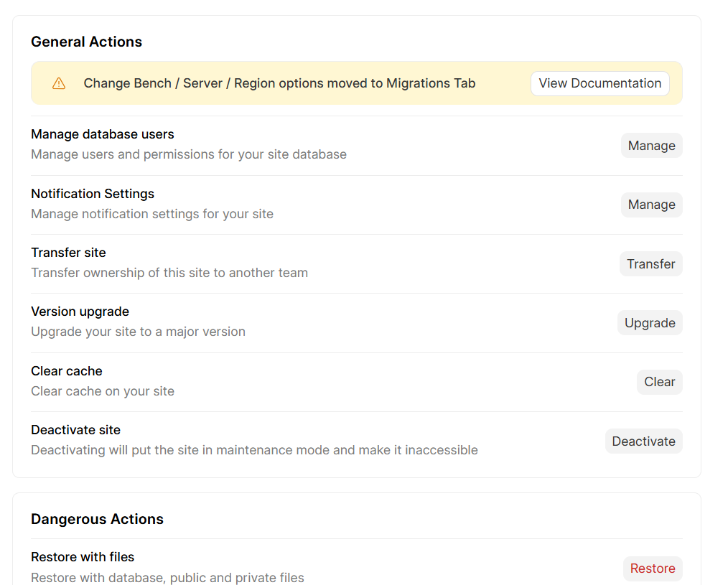This screenshot has width=728, height=585.
Task: Open the View Documentation button
Action: click(x=599, y=83)
